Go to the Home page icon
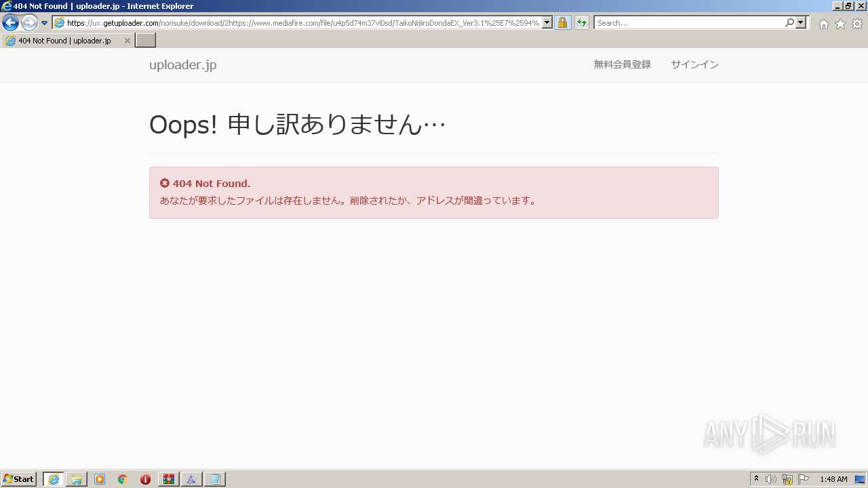The height and width of the screenshot is (488, 868). pyautogui.click(x=823, y=24)
